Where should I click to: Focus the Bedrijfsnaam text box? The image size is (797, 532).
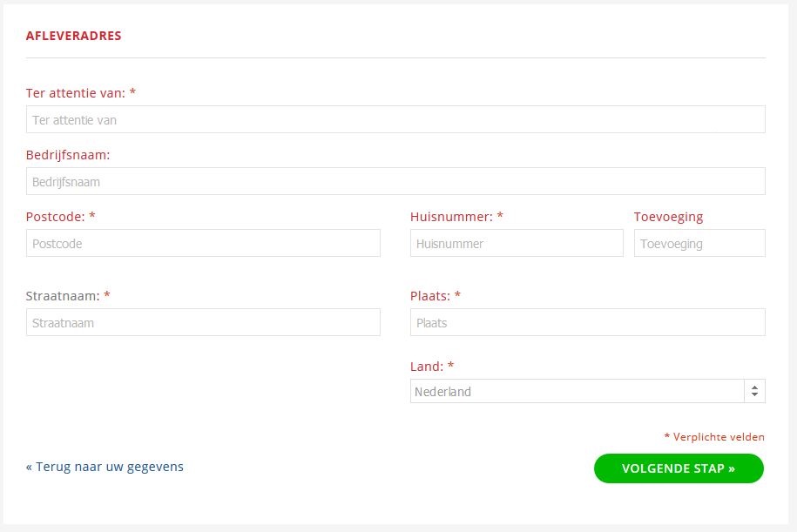pyautogui.click(x=395, y=181)
